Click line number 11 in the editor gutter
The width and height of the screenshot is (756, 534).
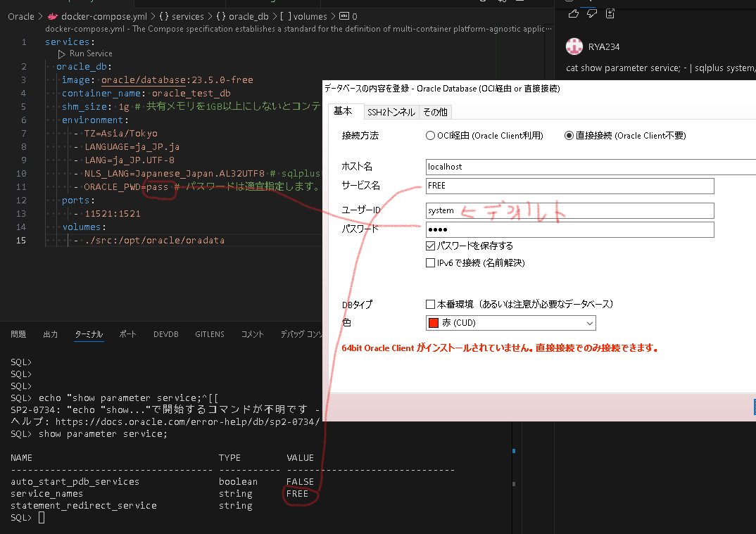click(x=20, y=187)
